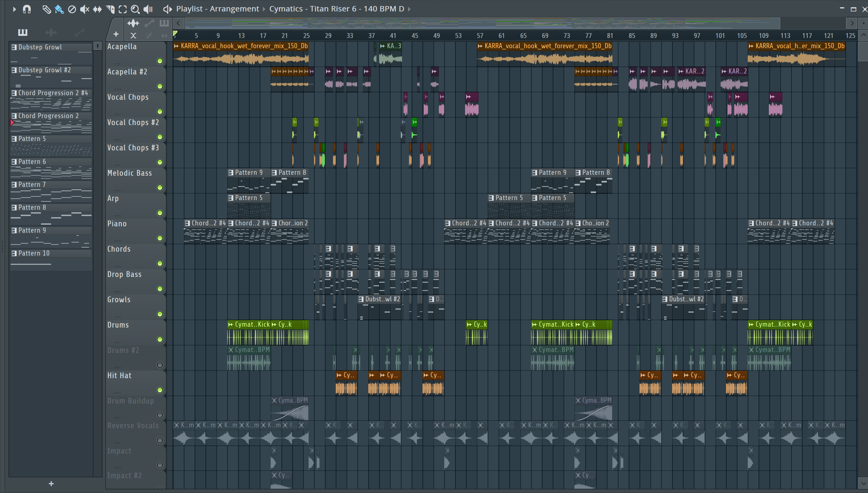Select the Draw pencil tool
The width and height of the screenshot is (868, 493).
[46, 9]
